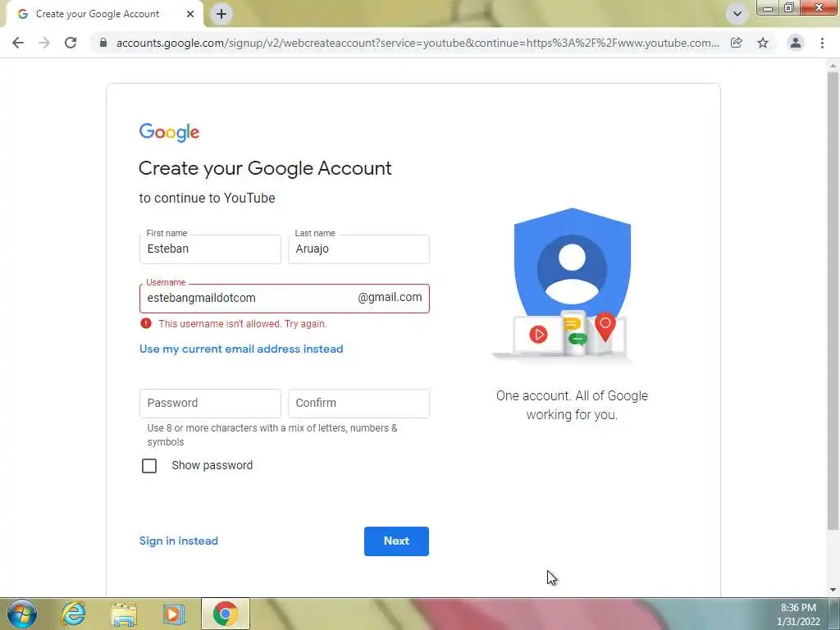Open the Chrome three-dot menu
840x630 pixels.
(x=822, y=43)
